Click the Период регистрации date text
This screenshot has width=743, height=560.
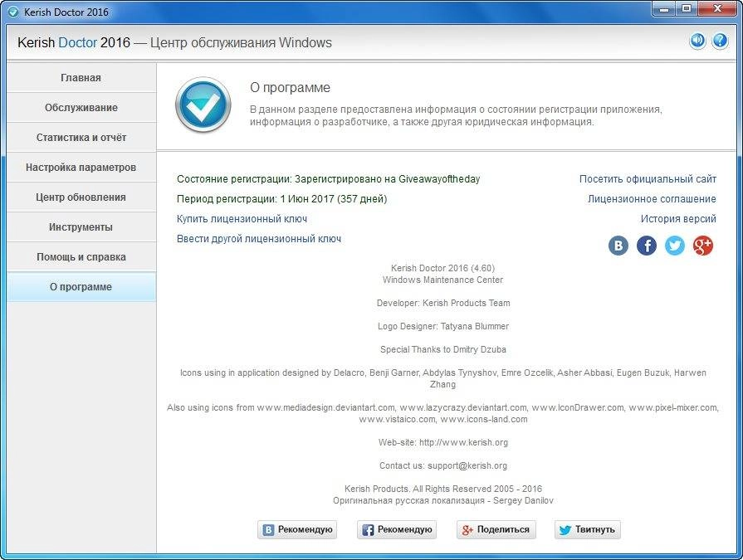point(282,199)
